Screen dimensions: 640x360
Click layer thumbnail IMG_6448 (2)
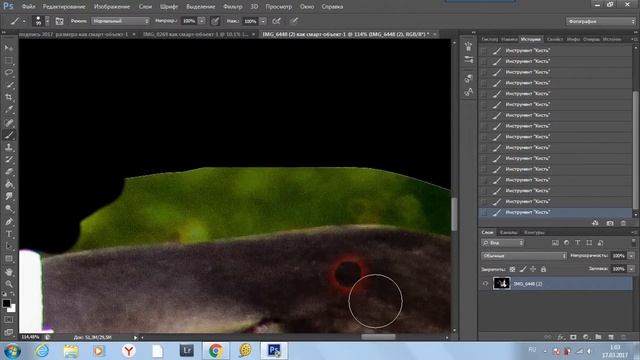501,283
